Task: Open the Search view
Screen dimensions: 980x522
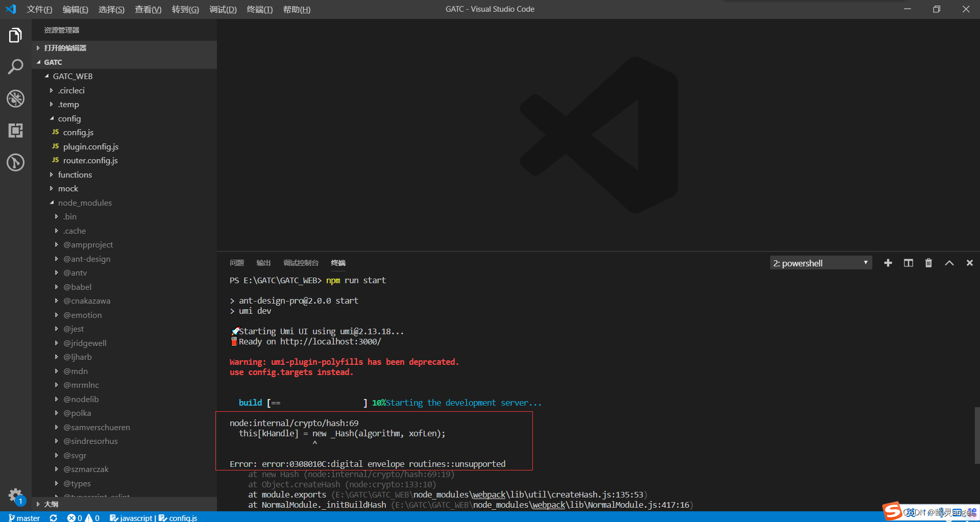Action: pyautogui.click(x=15, y=66)
